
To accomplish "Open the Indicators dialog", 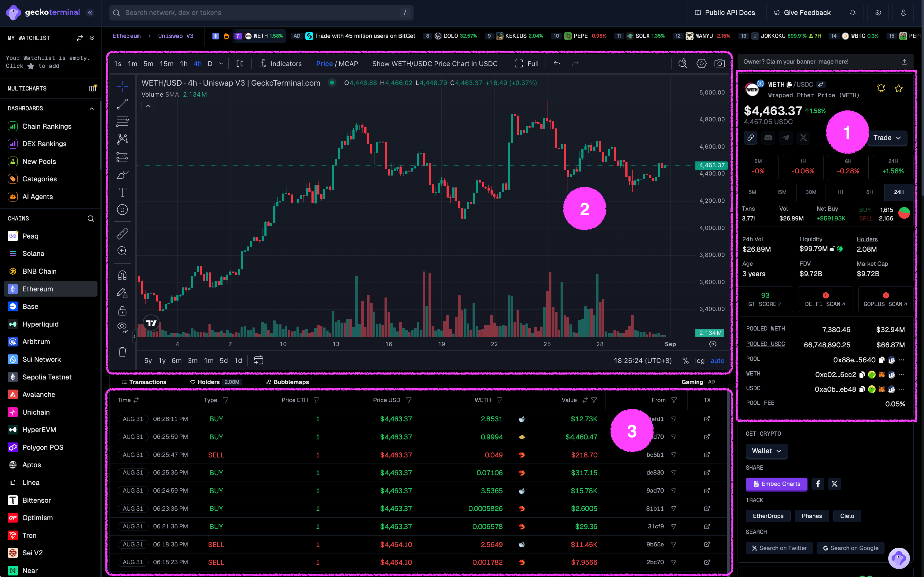I will (281, 64).
